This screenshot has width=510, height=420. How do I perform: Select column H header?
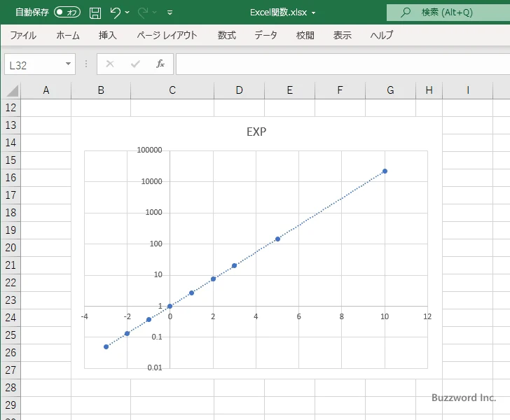[429, 90]
